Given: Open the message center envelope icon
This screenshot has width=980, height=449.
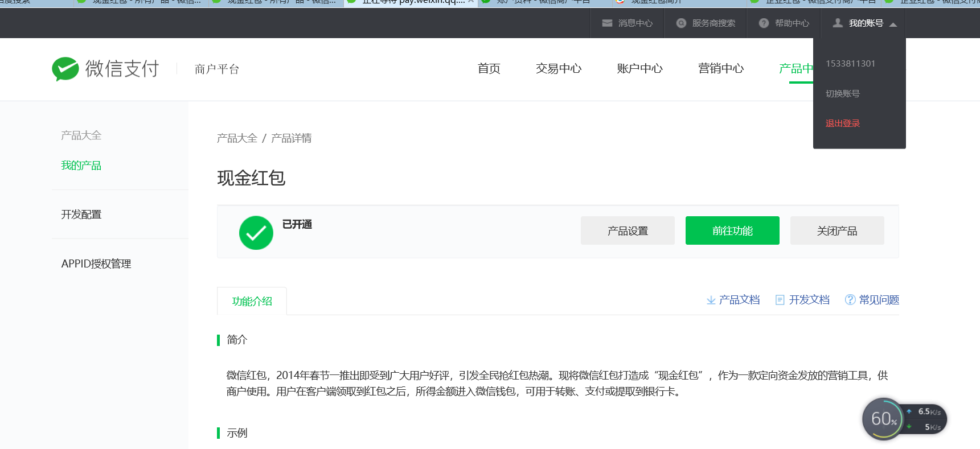Looking at the screenshot, I should tap(607, 23).
